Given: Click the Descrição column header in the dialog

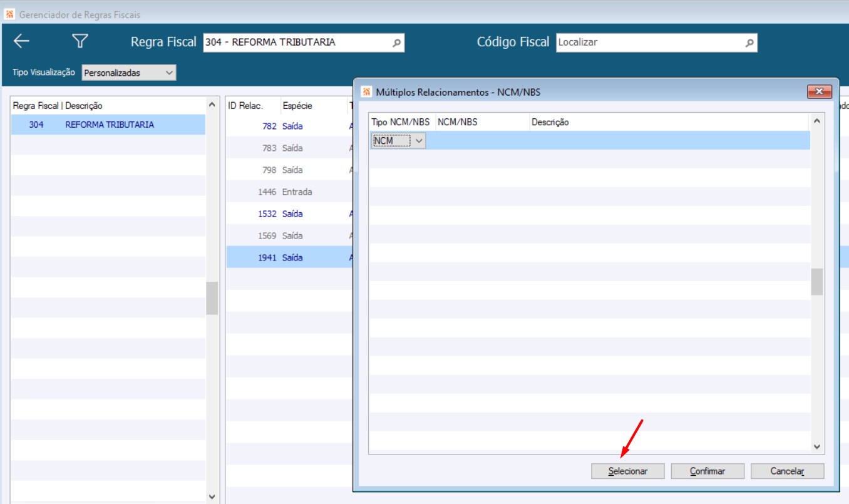Looking at the screenshot, I should tap(550, 122).
